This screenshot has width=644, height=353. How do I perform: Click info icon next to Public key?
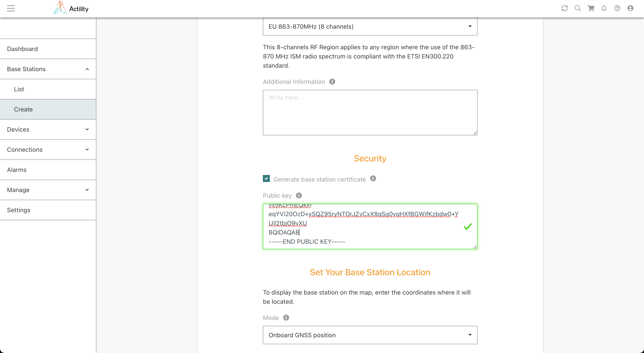tap(299, 195)
